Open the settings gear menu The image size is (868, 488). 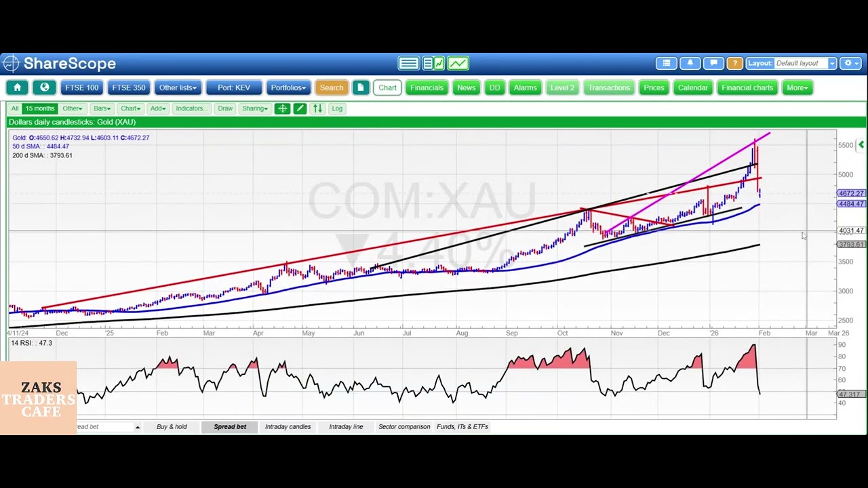[850, 63]
